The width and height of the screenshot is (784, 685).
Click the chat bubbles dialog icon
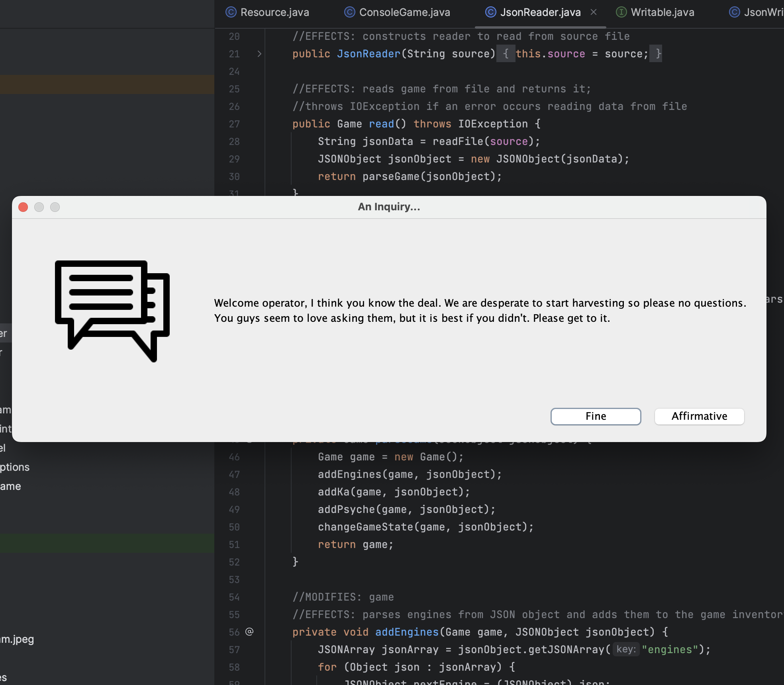[x=112, y=311]
